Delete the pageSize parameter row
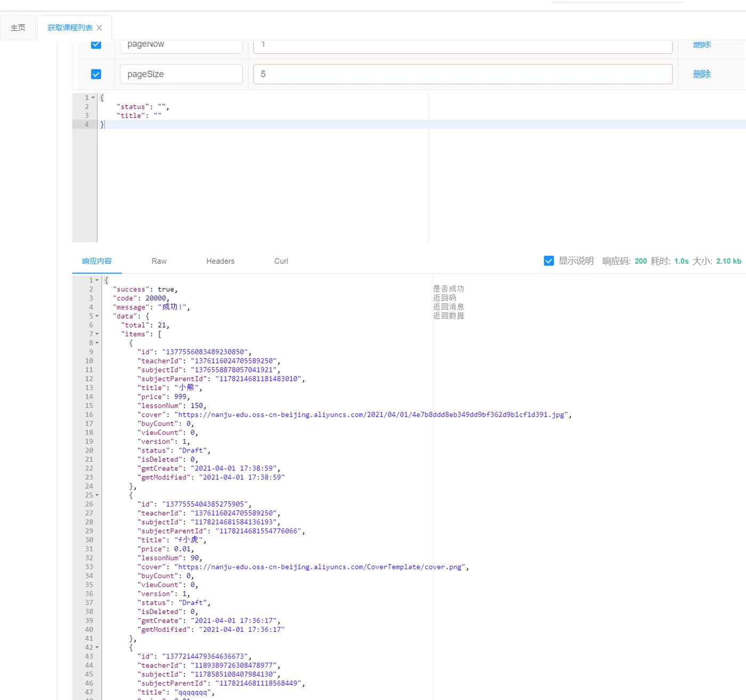 click(x=702, y=74)
